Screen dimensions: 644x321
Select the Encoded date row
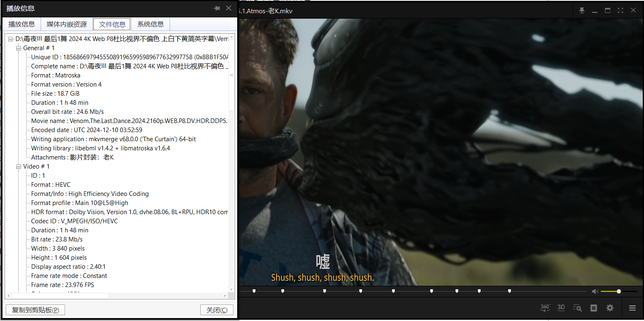pos(87,130)
